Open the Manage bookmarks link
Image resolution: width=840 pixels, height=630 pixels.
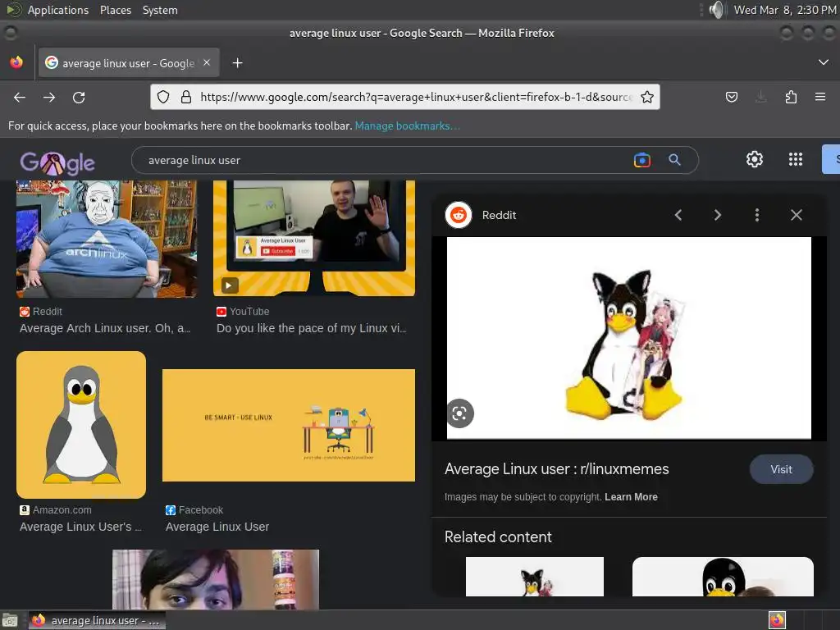pos(407,126)
